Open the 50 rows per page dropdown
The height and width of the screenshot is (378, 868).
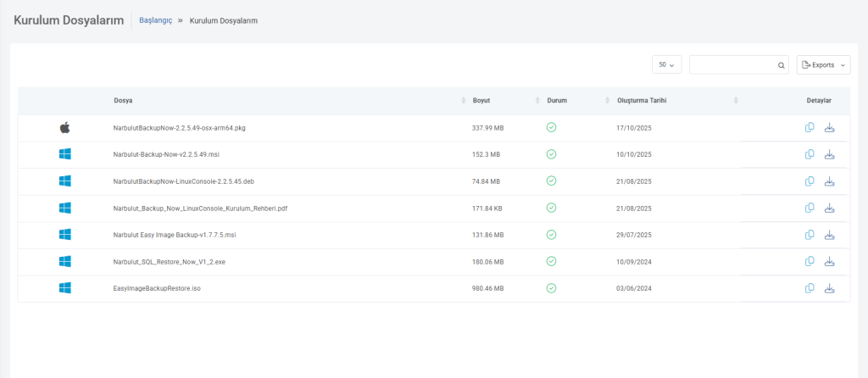(666, 65)
